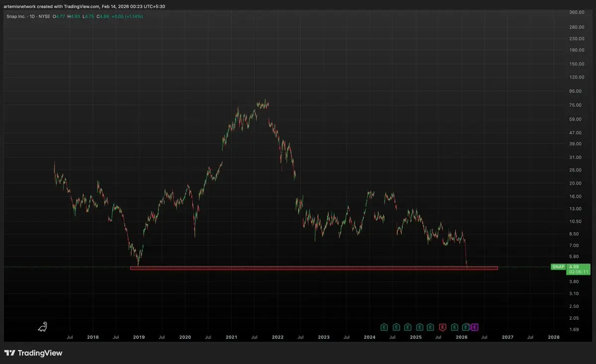Click the leftmost green earnings marker

(384, 327)
